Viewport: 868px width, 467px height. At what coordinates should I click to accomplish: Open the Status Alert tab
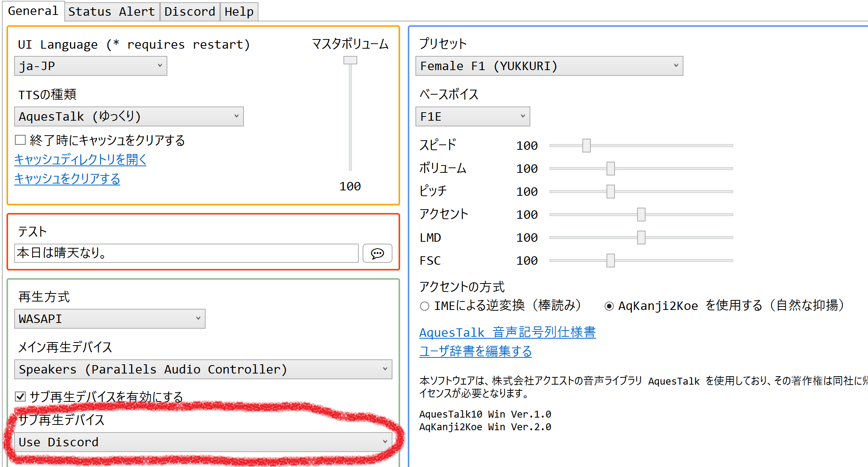click(111, 11)
